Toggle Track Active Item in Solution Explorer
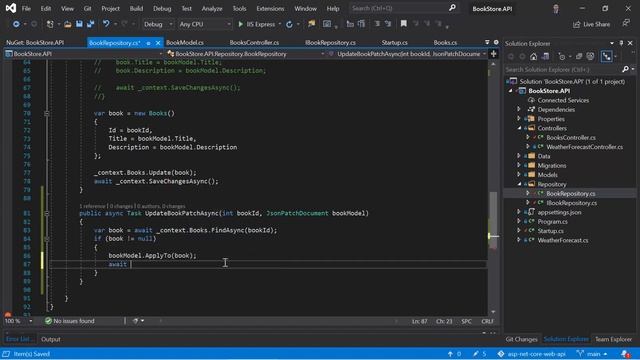Screen dimensions: 640x360 (606, 56)
